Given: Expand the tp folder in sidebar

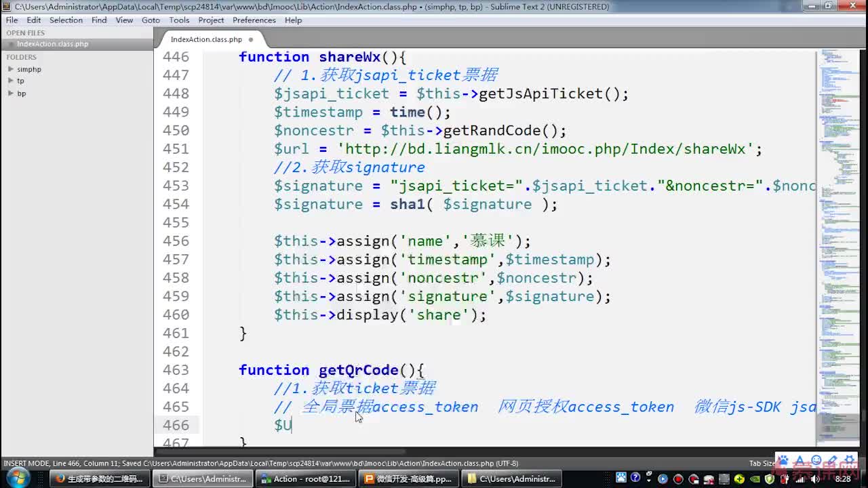Looking at the screenshot, I should click(11, 81).
